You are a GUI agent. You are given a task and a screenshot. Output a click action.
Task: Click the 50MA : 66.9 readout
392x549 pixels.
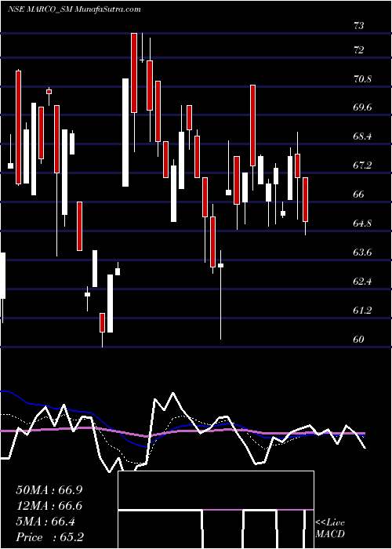coord(49,490)
